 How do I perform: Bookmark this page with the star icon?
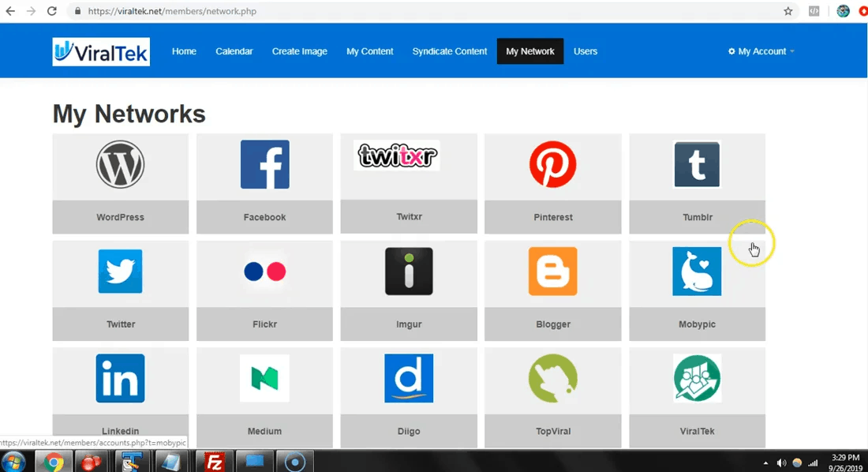788,11
